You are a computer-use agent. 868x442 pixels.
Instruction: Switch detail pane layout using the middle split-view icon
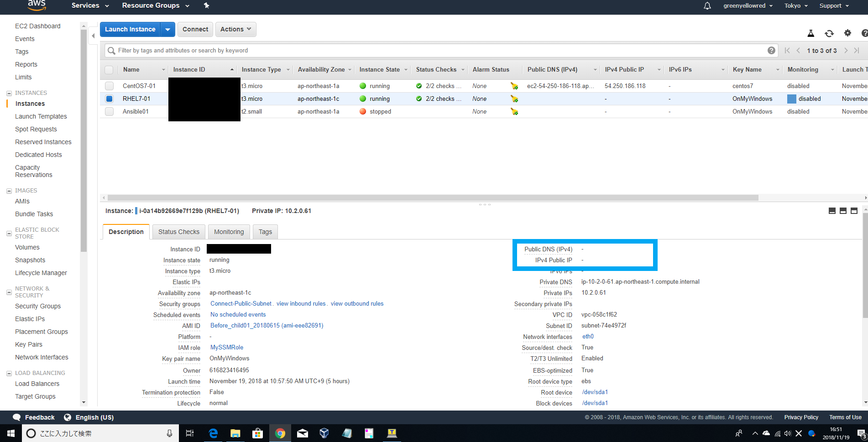coord(842,211)
